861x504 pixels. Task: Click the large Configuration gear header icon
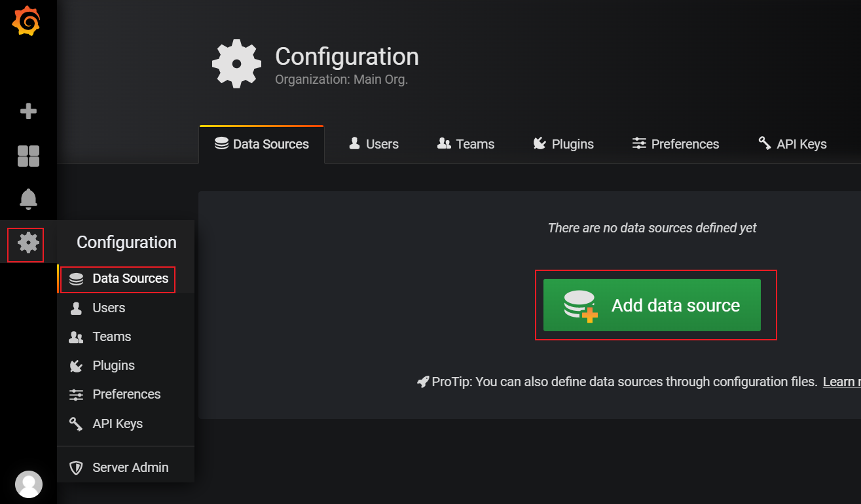[236, 63]
